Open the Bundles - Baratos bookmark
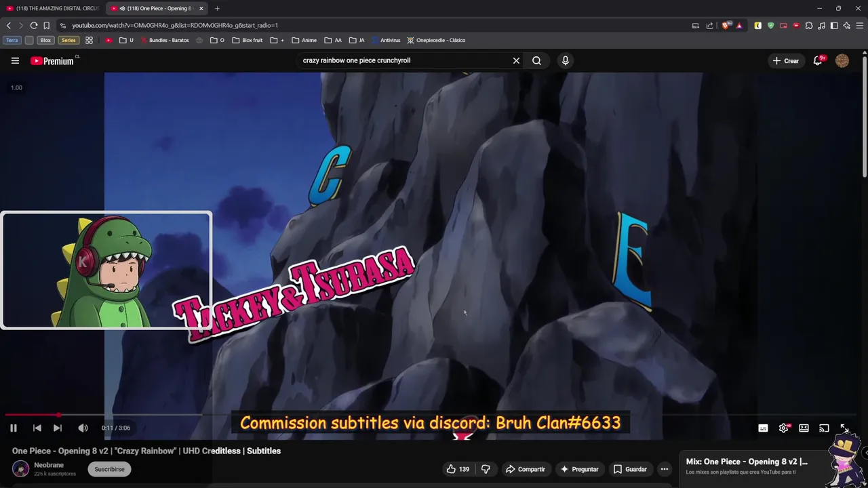The height and width of the screenshot is (488, 868). (165, 40)
